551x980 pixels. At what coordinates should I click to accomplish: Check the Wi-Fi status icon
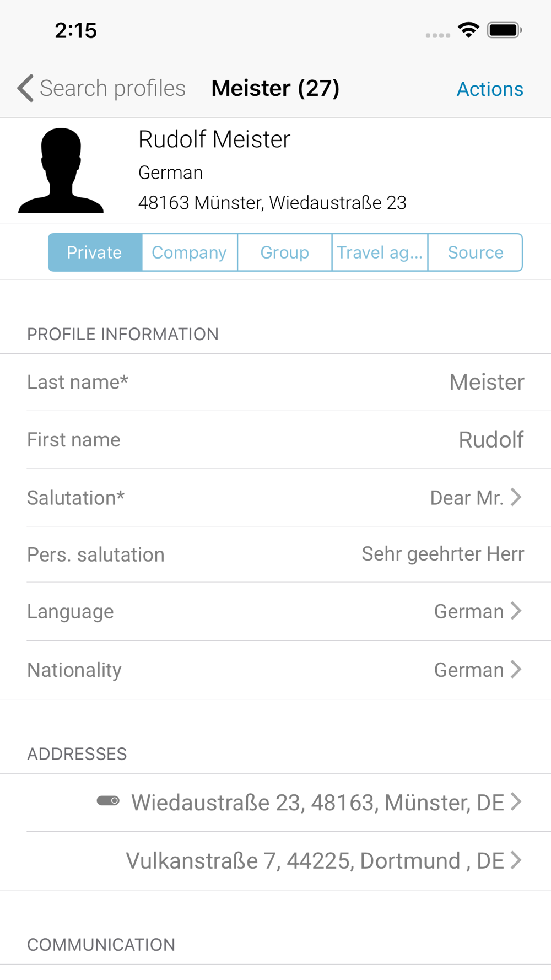[468, 30]
